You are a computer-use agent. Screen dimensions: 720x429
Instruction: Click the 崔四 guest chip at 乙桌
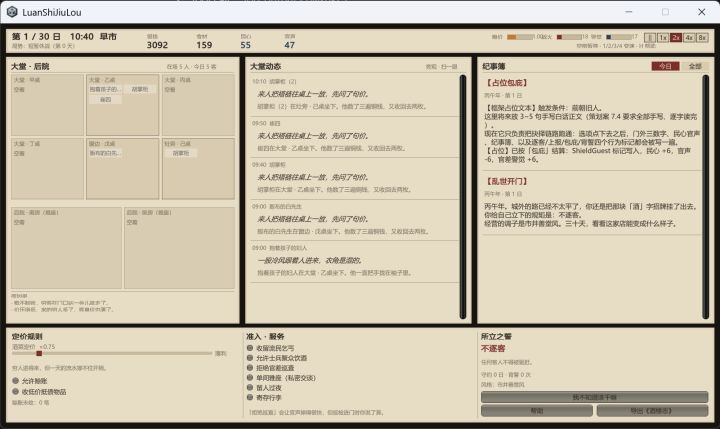[106, 99]
